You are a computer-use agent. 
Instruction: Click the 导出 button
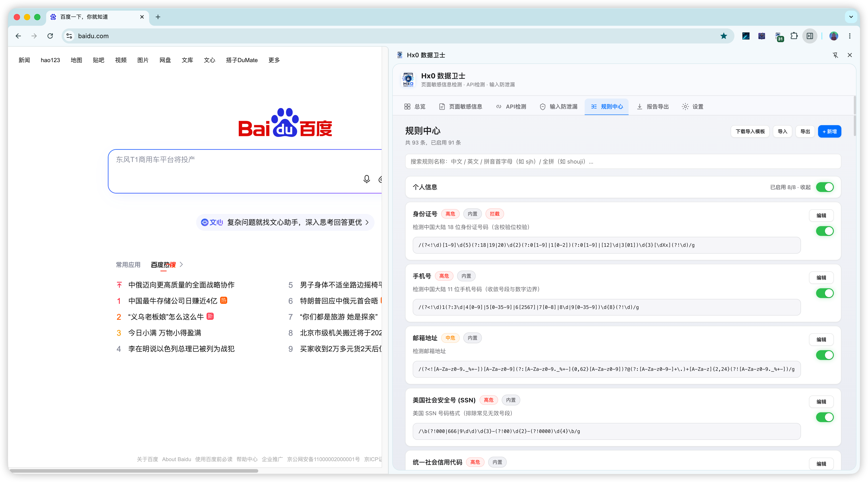(805, 131)
